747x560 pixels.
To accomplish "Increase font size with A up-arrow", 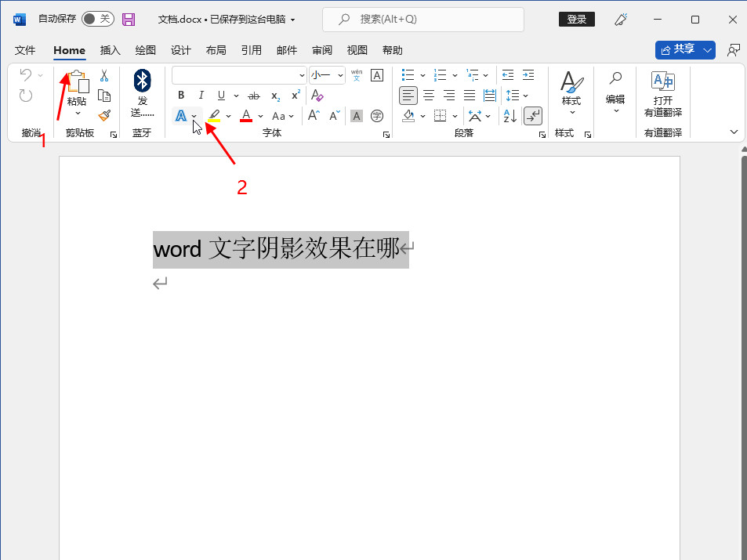I will tap(314, 116).
